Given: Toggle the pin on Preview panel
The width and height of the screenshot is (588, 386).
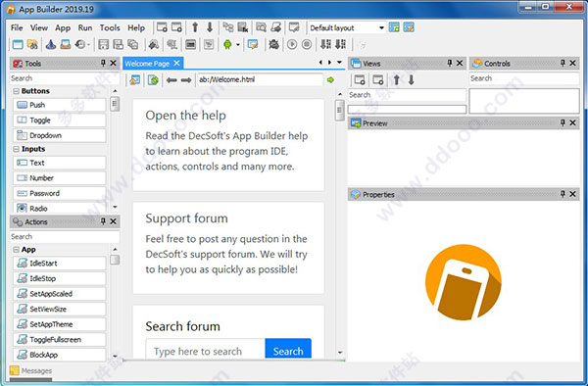Looking at the screenshot, I should click(x=563, y=122).
